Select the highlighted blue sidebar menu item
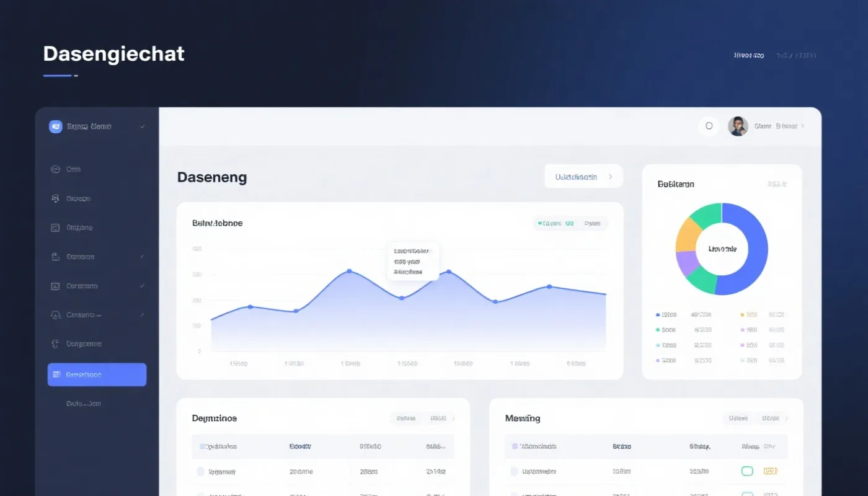The width and height of the screenshot is (868, 496). 97,374
